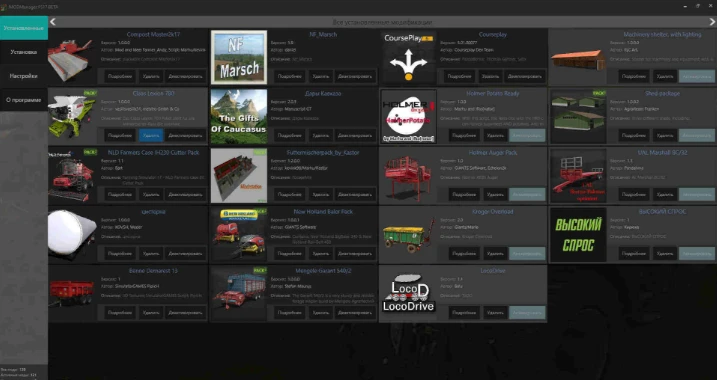Open the Kroger Overload title link
Viewport: 717px width, 380px height.
[492, 211]
